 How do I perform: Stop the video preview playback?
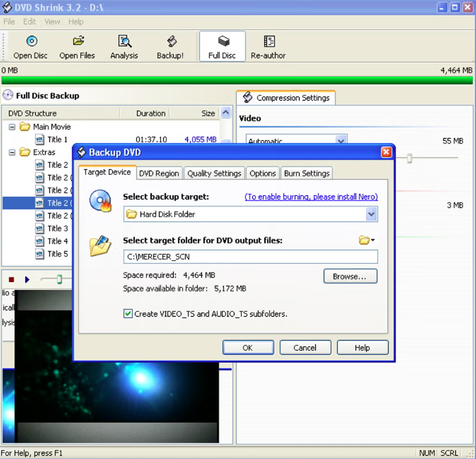point(12,280)
